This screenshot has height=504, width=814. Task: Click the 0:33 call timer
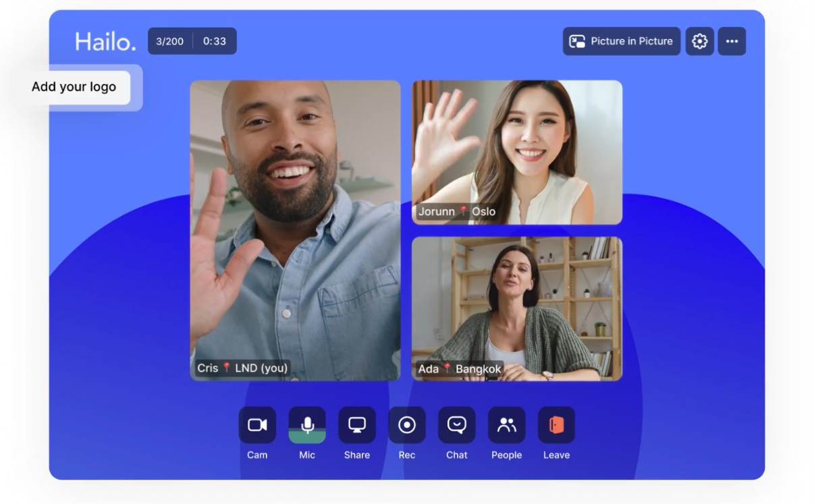[215, 41]
